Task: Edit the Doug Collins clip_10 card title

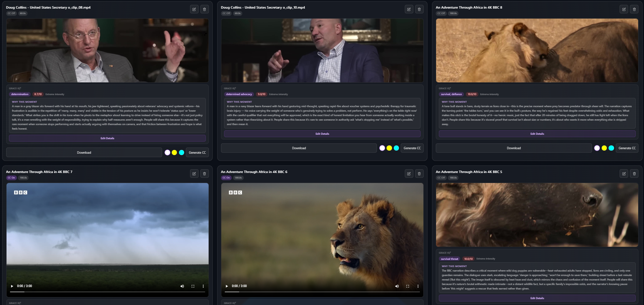Action: (x=409, y=9)
